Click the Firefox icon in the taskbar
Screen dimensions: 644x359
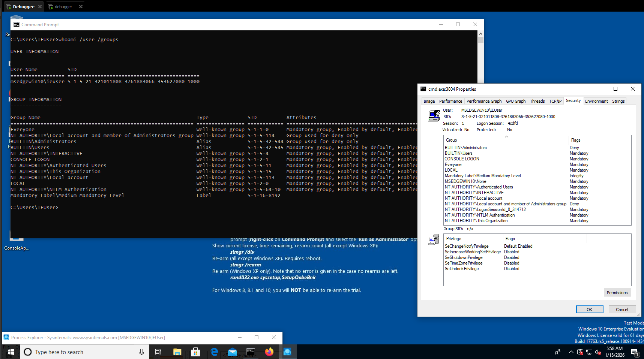pos(269,352)
